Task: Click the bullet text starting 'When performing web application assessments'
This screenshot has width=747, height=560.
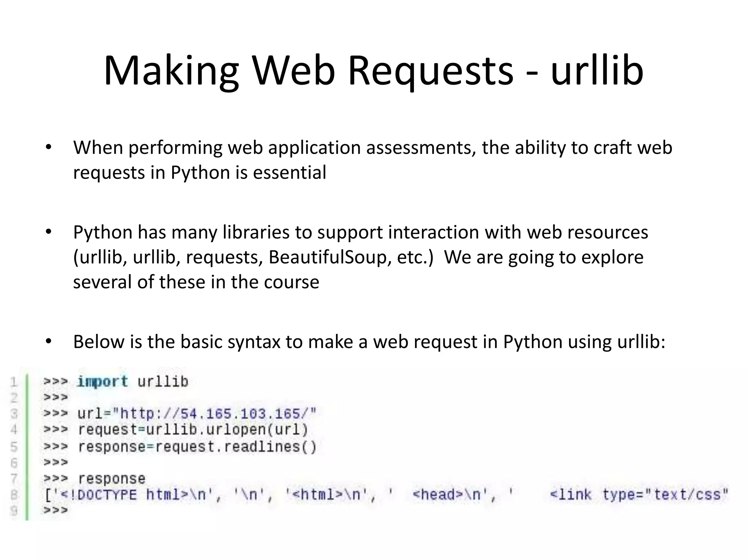Action: (372, 160)
